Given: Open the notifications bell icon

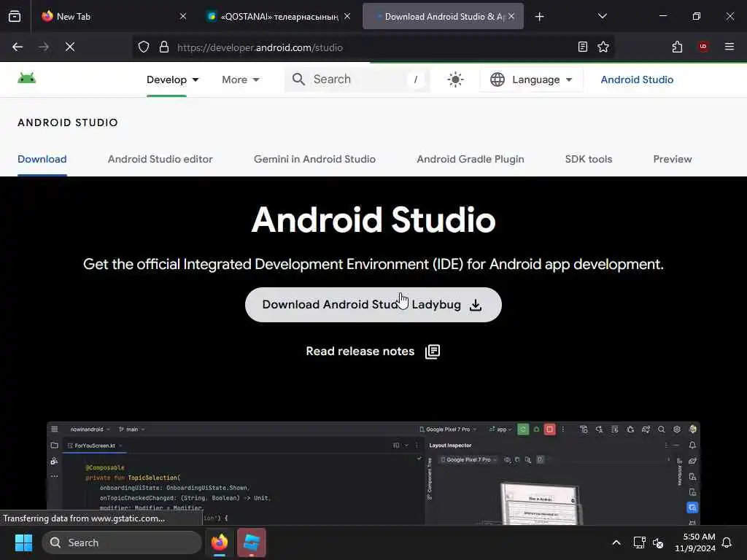Looking at the screenshot, I should [x=727, y=542].
